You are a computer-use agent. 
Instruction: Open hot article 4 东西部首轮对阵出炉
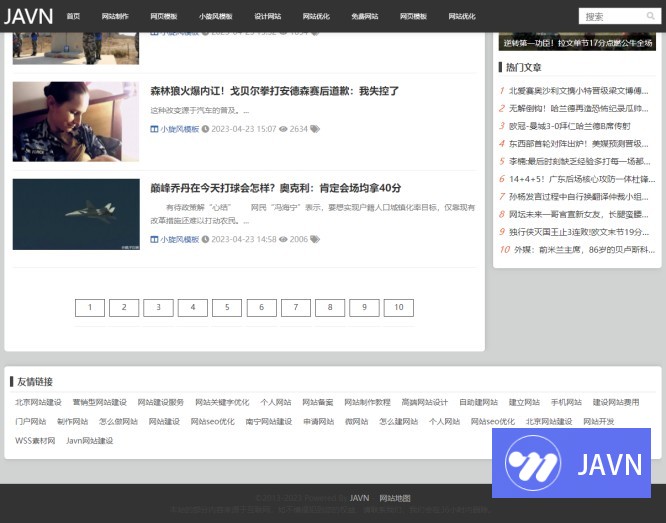[x=579, y=144]
